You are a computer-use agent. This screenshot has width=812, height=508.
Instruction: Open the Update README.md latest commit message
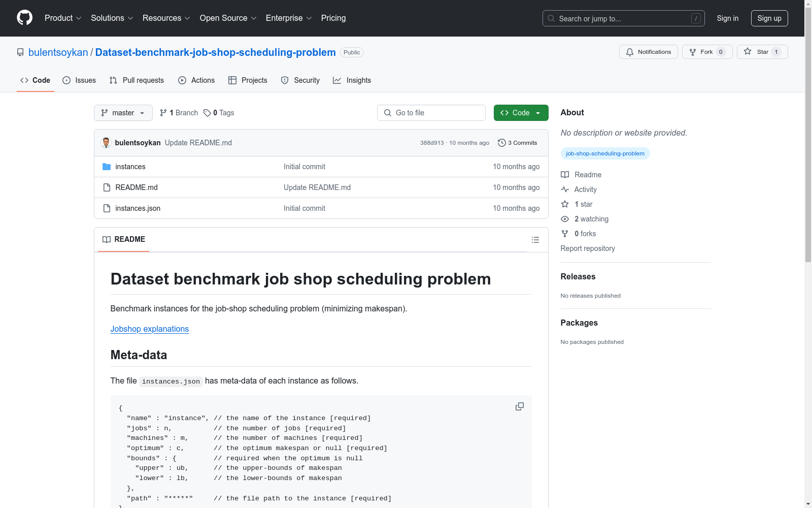(198, 143)
